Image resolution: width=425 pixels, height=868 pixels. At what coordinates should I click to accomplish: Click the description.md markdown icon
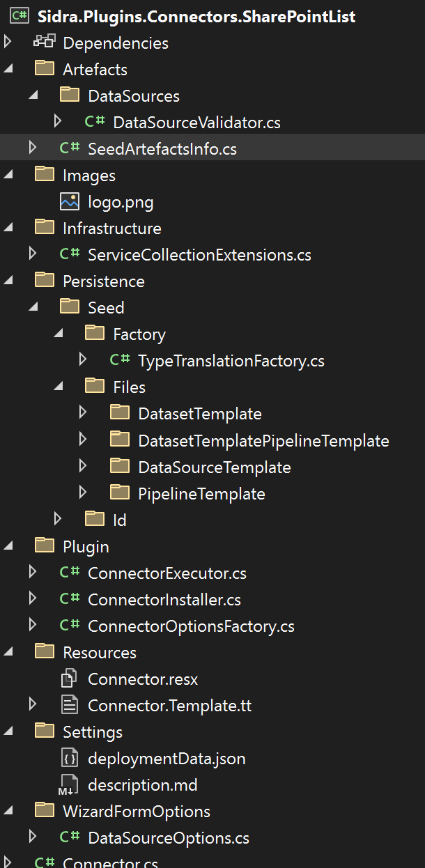click(68, 785)
